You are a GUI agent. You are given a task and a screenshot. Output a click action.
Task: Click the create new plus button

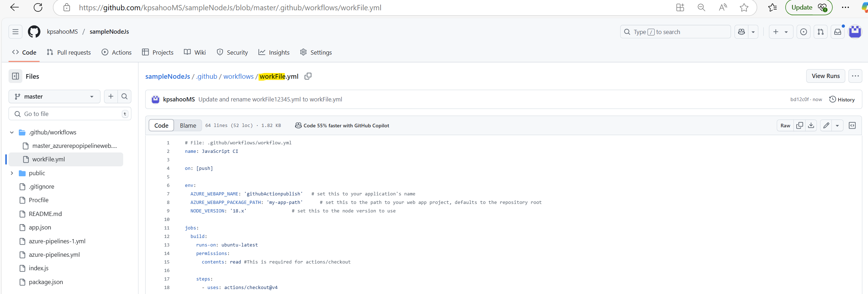pos(781,32)
